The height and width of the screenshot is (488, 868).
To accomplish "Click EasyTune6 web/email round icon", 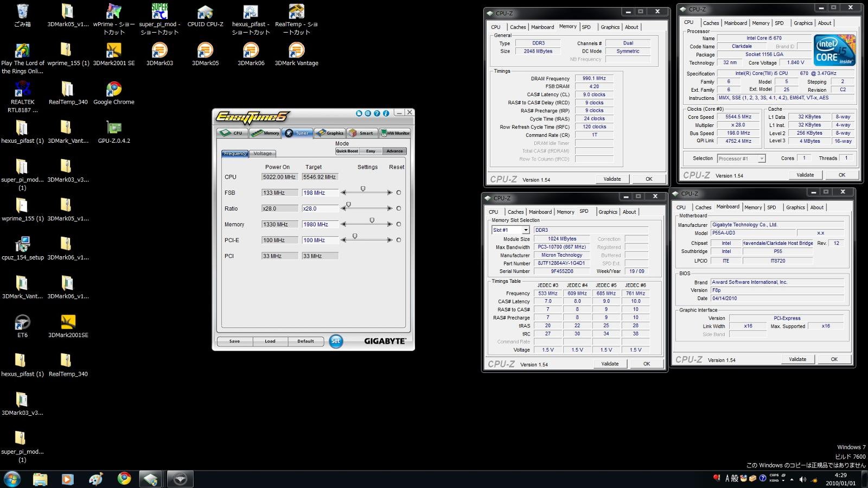I will 368,113.
